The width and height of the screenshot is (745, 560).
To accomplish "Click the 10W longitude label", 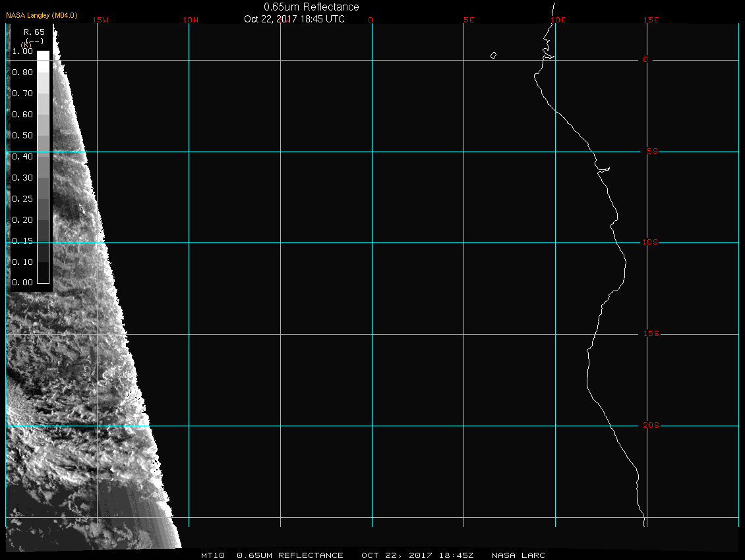I will [x=190, y=20].
